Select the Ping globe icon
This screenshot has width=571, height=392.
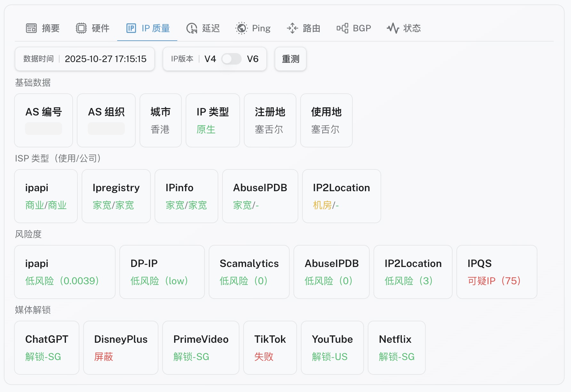coord(242,28)
